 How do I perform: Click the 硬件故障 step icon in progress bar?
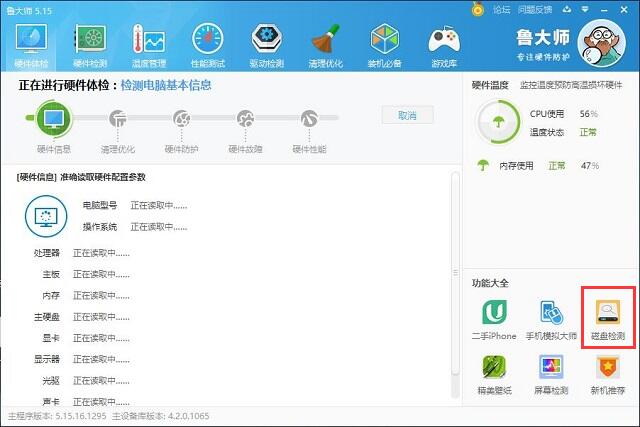click(245, 118)
